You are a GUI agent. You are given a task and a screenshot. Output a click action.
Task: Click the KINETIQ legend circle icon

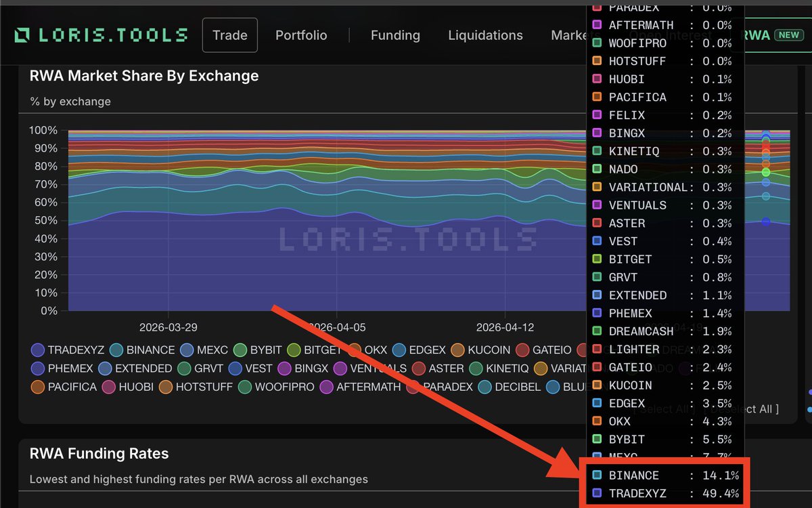475,368
